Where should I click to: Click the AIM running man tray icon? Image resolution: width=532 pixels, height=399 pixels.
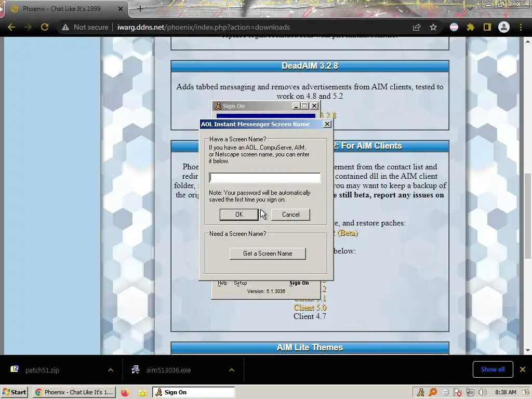tap(420, 392)
